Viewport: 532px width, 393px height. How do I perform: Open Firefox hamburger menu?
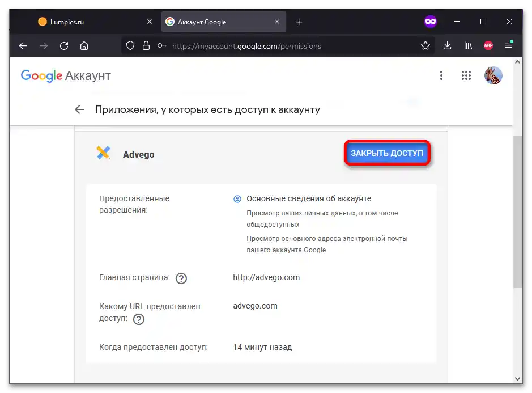pyautogui.click(x=509, y=45)
